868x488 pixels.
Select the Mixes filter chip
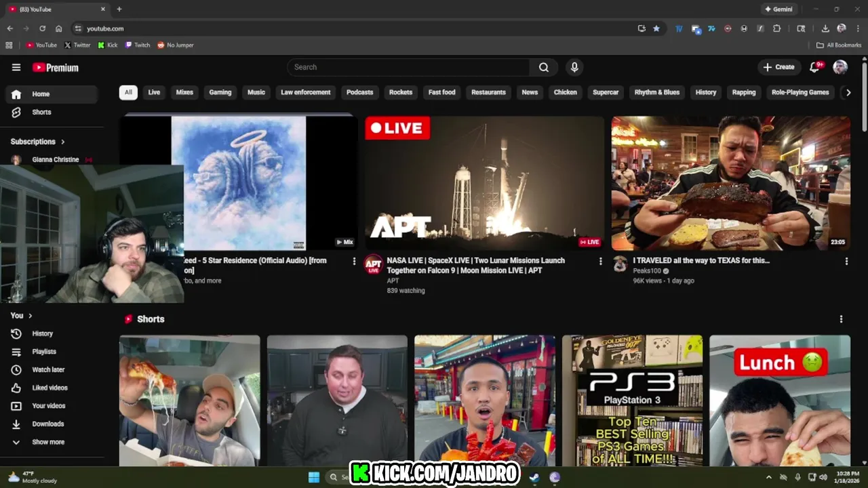(x=184, y=92)
